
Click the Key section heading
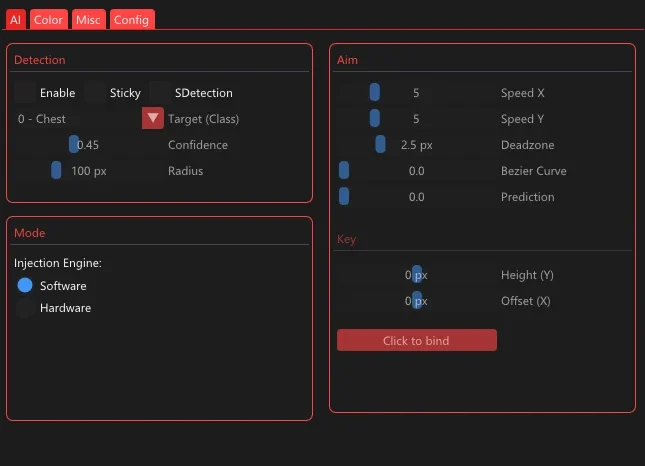346,239
